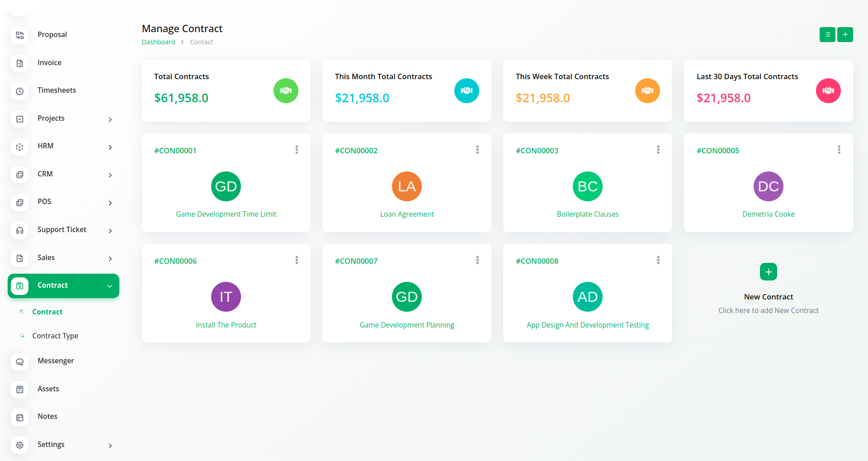Viewport: 868px width, 461px height.
Task: Expand the Settings menu chevron
Action: click(110, 446)
